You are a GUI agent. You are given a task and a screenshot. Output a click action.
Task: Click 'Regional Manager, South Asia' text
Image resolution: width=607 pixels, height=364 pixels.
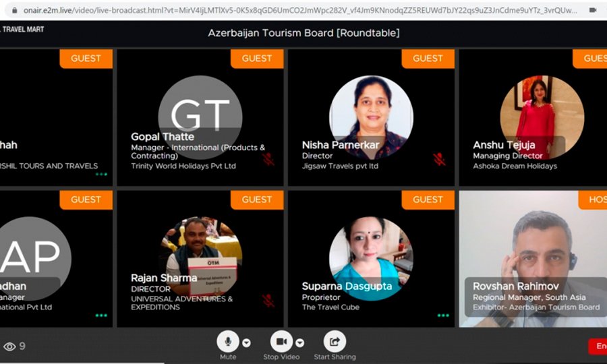click(x=529, y=297)
